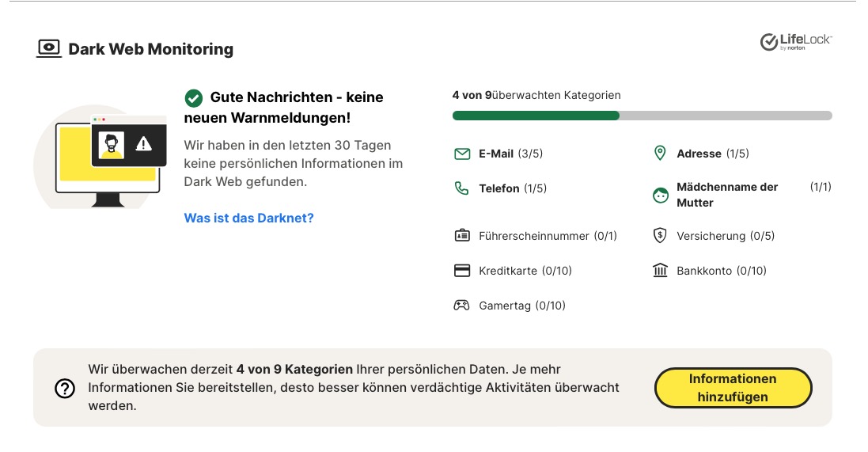Click the Versicherung shield icon
The width and height of the screenshot is (868, 452).
[660, 236]
